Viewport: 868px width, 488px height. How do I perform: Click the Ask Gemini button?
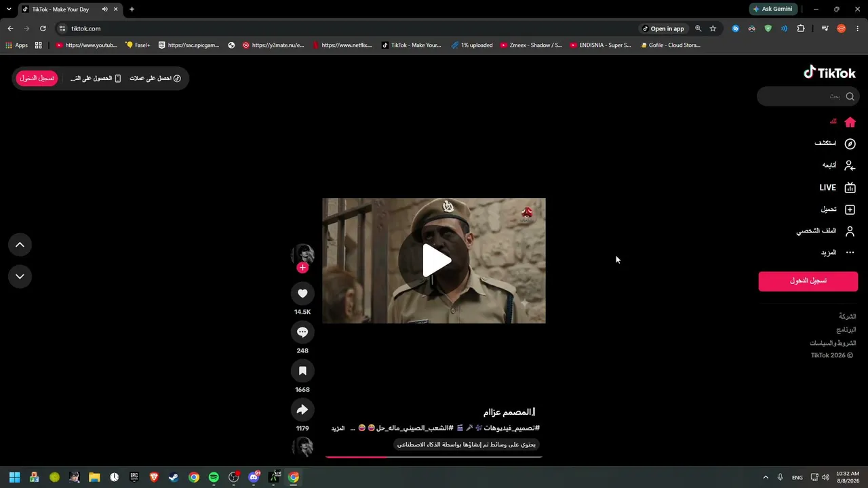(x=772, y=9)
